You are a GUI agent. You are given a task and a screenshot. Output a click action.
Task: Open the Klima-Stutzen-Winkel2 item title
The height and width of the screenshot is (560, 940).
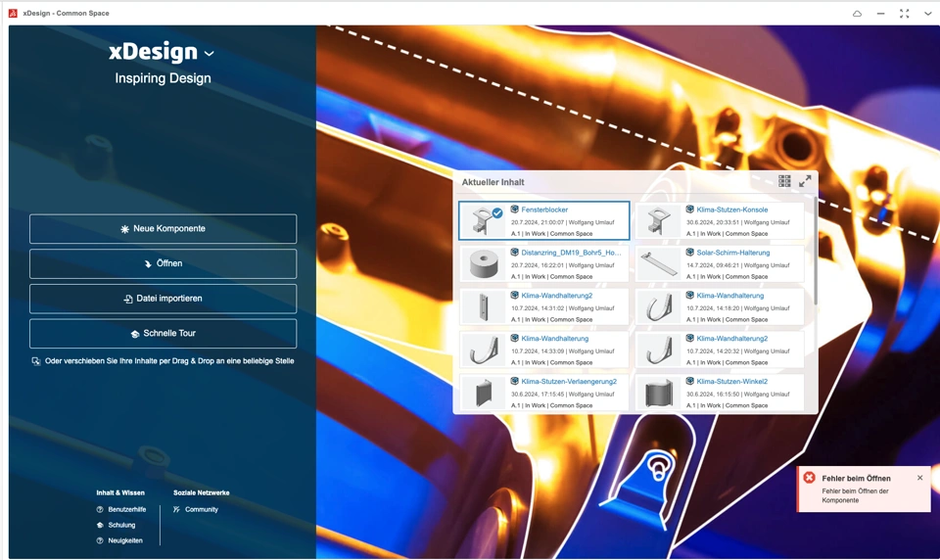(732, 381)
